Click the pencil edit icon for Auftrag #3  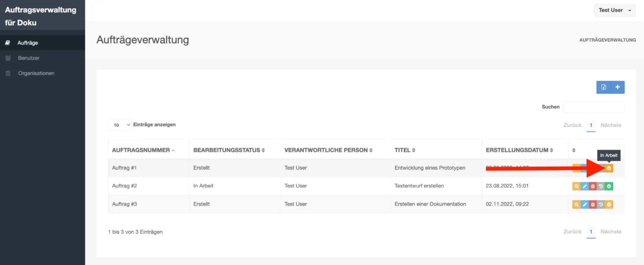[x=585, y=204]
